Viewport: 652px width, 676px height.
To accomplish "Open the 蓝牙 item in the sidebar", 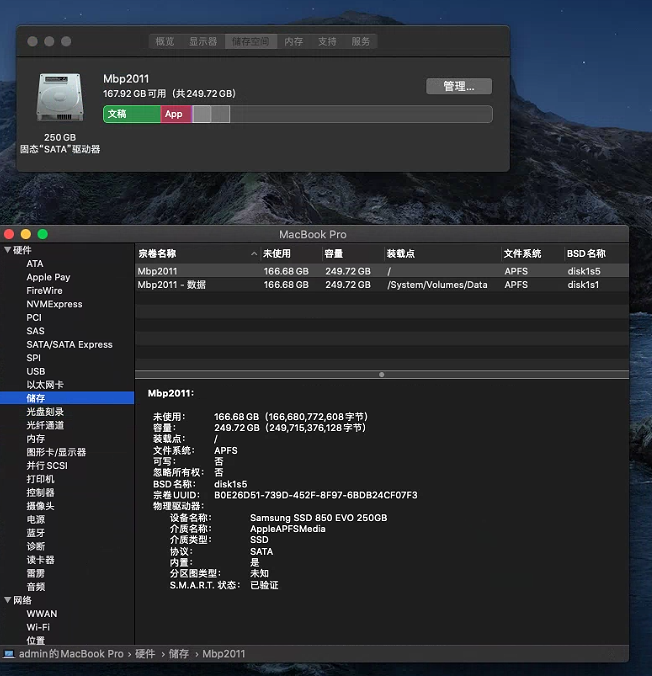I will point(35,533).
